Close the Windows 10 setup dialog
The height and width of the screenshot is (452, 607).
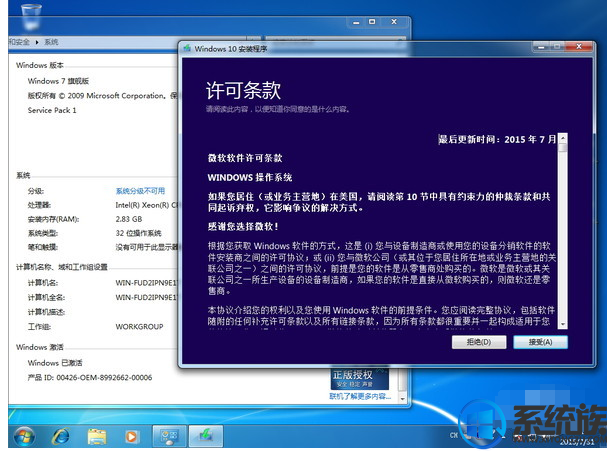(x=579, y=46)
